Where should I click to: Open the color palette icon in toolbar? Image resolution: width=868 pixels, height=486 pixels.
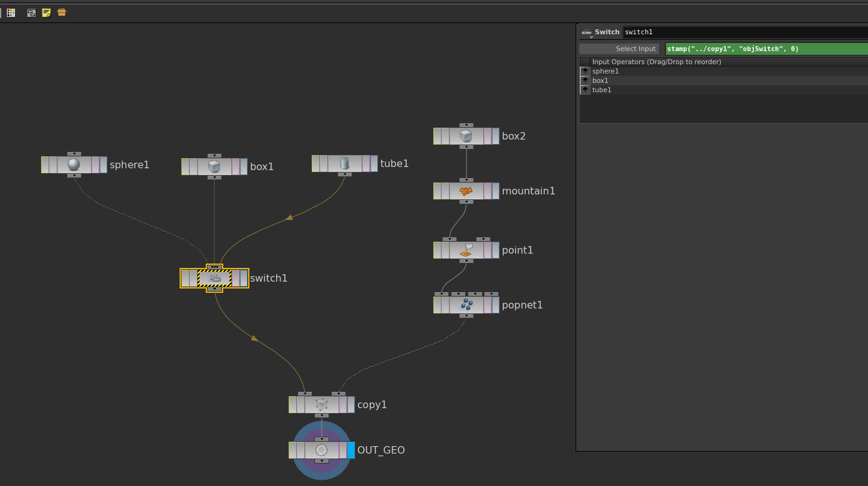(x=11, y=12)
